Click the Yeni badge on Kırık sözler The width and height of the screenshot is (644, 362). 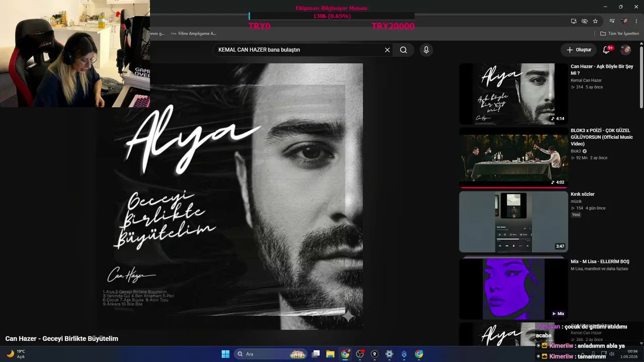[576, 215]
